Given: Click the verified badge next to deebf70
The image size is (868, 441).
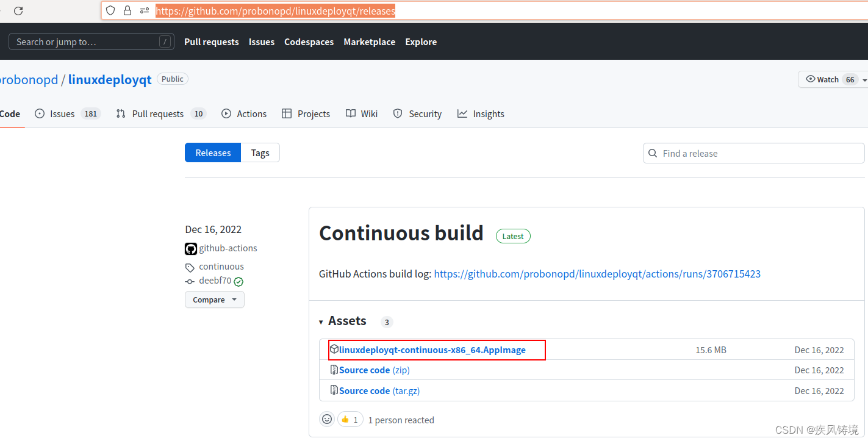Looking at the screenshot, I should pos(238,281).
